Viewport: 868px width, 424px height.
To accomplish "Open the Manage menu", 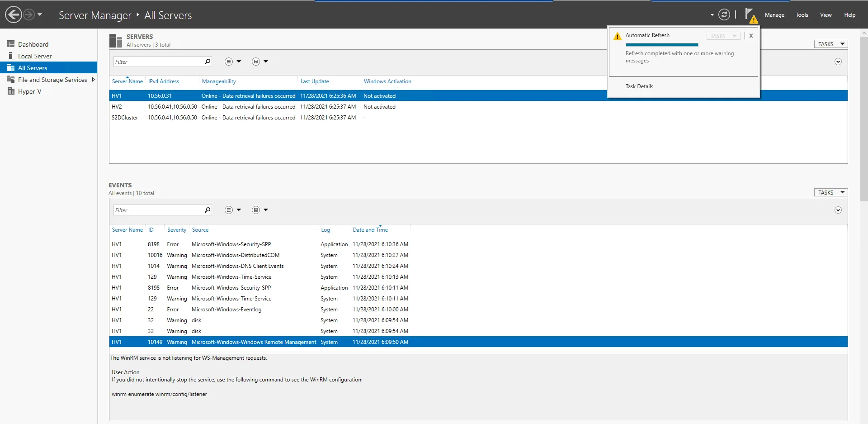I will (774, 14).
